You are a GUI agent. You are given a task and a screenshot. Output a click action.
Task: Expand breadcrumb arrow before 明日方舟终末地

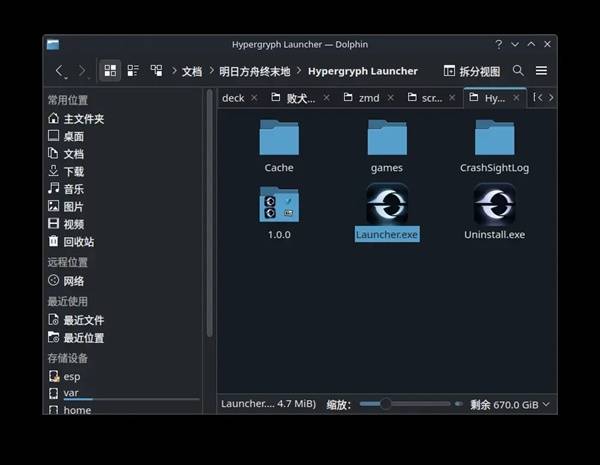211,71
